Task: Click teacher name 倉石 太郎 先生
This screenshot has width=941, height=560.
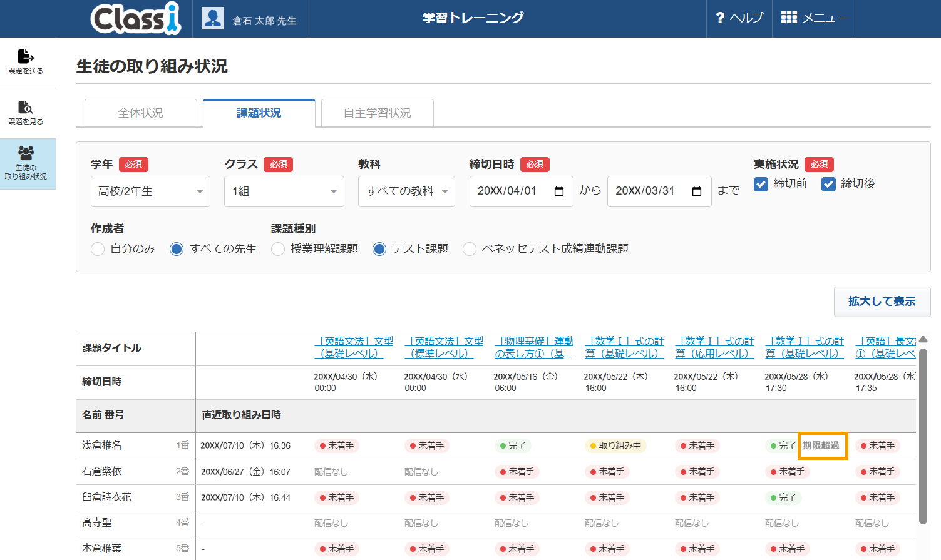Action: 265,21
